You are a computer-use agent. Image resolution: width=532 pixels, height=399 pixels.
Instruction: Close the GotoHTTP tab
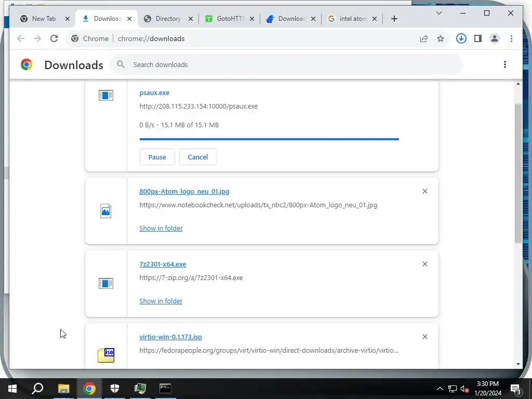coord(252,19)
